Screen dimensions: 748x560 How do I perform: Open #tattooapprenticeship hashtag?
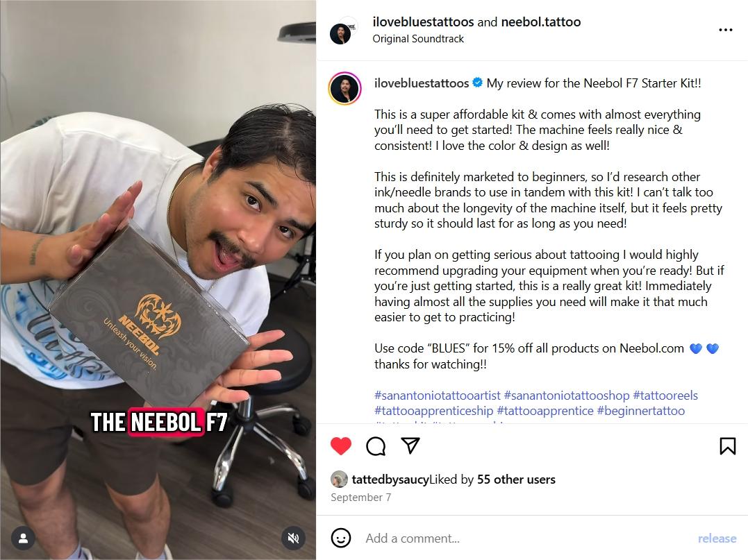coord(433,410)
